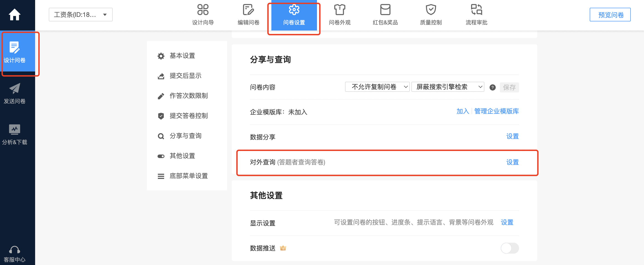Open the 发送问卷 paper-plane section

(15, 94)
